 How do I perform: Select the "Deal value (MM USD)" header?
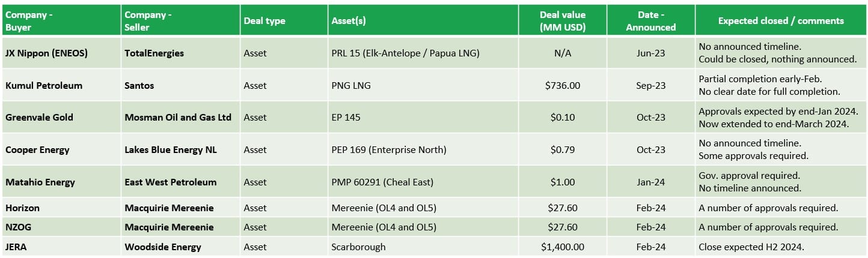[562, 20]
